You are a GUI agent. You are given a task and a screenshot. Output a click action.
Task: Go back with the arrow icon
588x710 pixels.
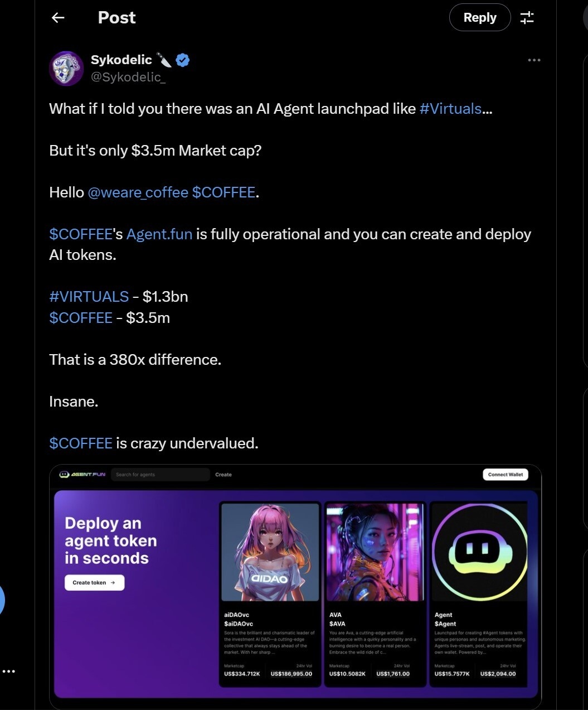[x=58, y=18]
